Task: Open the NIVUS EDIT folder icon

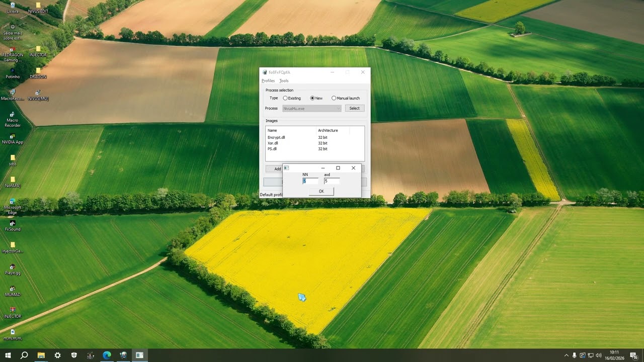Action: (38, 7)
